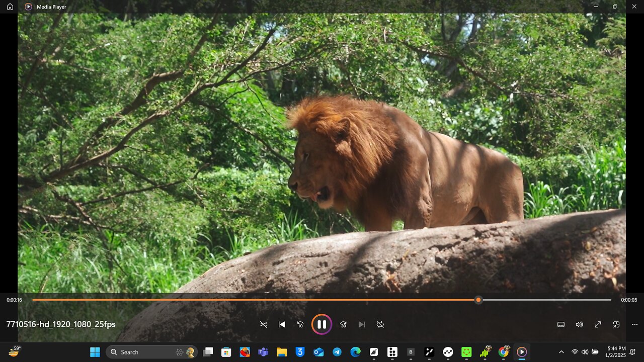Open Telegram from the taskbar
644x362 pixels.
(337, 352)
